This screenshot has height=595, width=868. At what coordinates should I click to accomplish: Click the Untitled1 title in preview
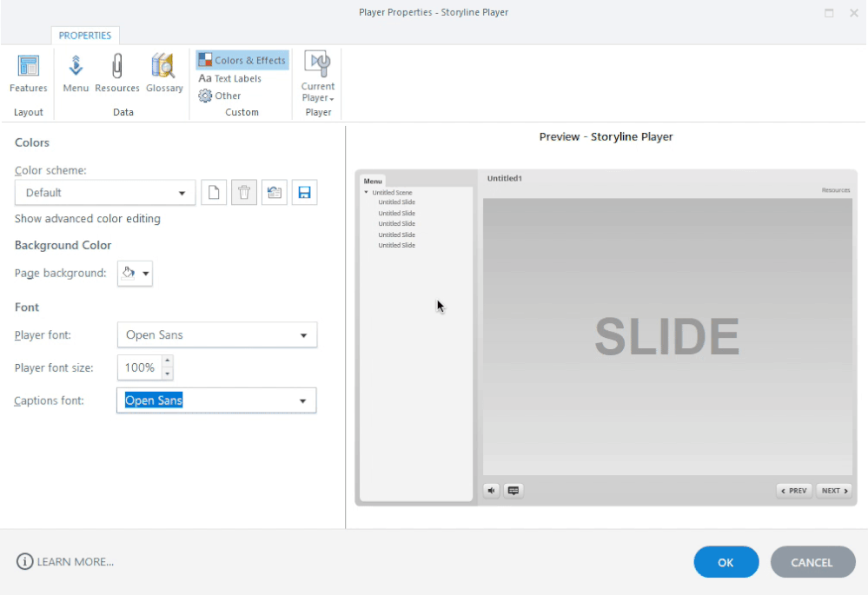point(504,178)
